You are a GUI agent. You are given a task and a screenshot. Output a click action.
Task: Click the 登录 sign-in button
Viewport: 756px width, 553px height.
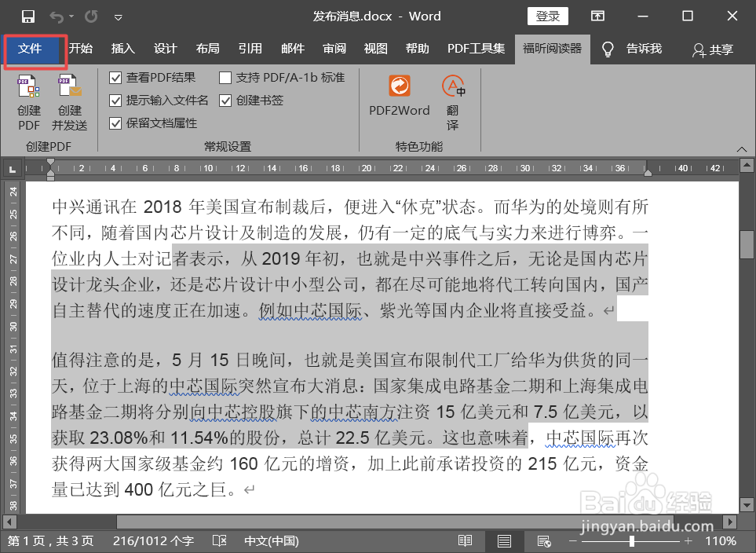547,16
